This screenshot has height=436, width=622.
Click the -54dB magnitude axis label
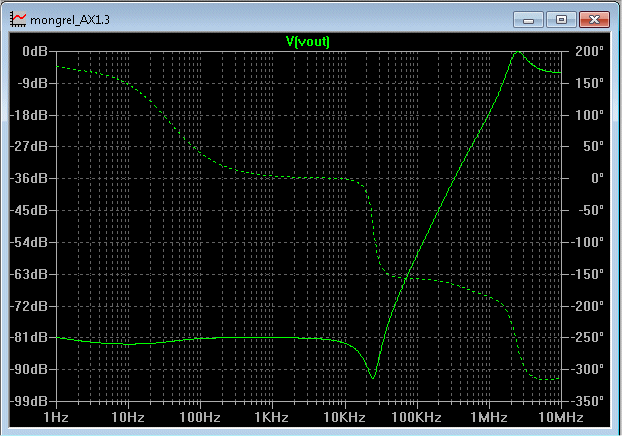coord(29,242)
